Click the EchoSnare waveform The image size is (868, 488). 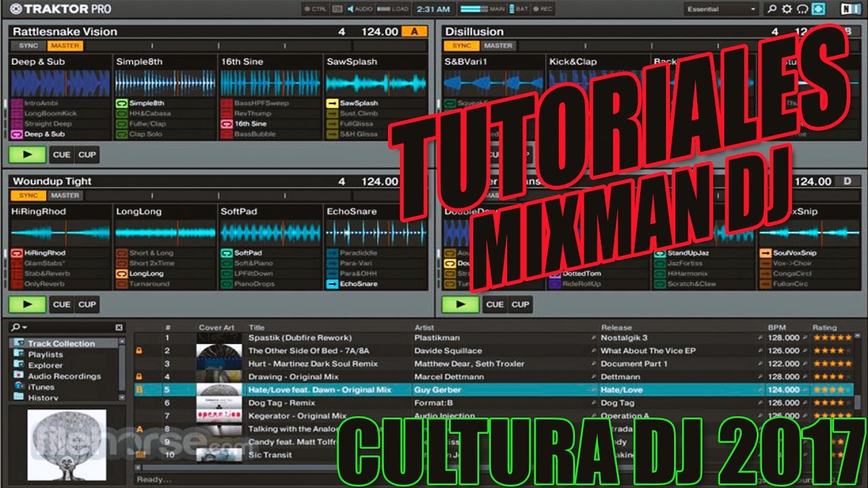[375, 233]
